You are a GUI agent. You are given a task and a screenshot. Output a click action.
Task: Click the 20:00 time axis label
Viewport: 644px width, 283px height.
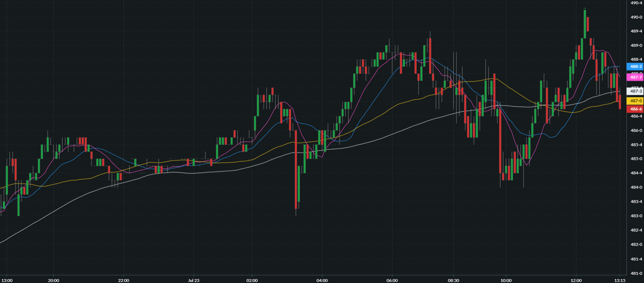tap(54, 281)
